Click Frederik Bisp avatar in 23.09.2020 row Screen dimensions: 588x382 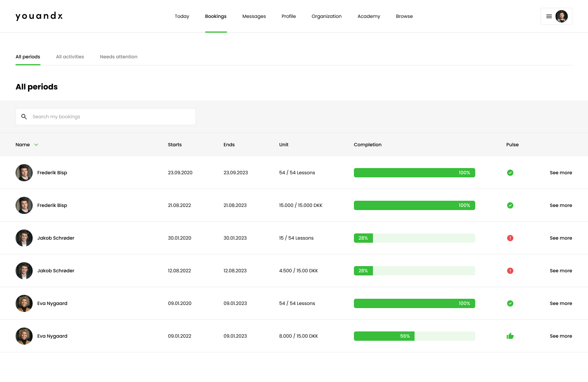click(x=24, y=173)
